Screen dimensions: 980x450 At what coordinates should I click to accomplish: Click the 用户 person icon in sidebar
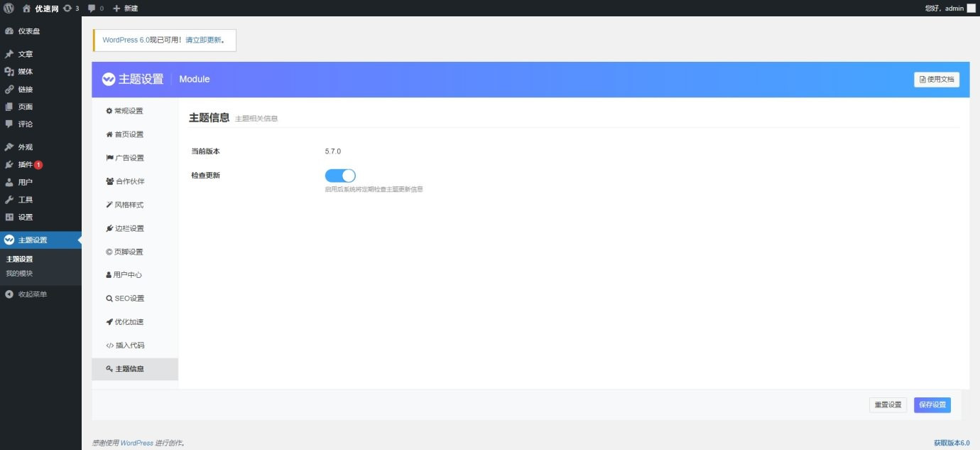click(x=9, y=182)
